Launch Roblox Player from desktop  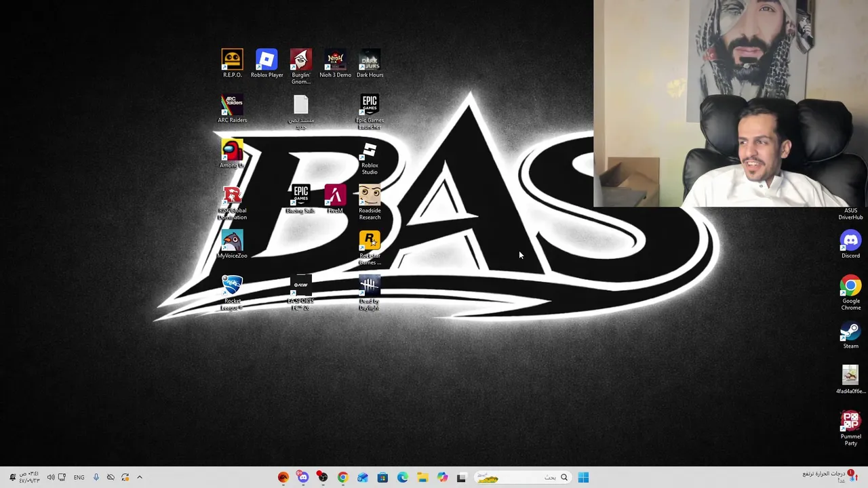coord(267,63)
